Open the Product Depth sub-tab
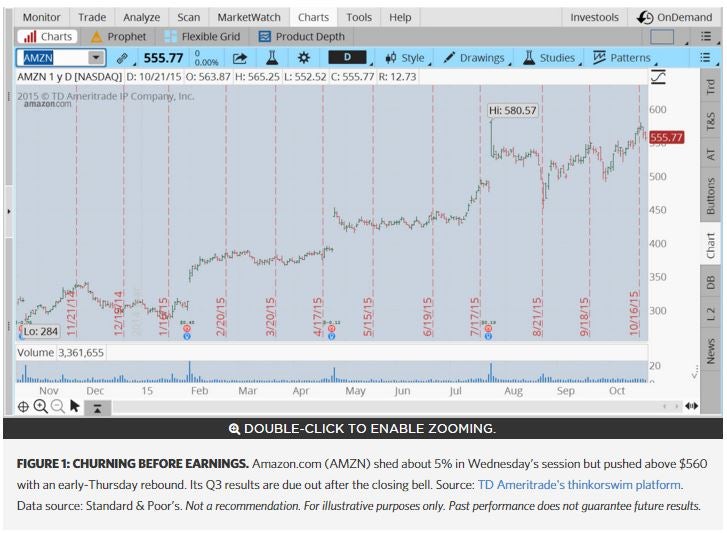727x533 pixels. point(302,37)
